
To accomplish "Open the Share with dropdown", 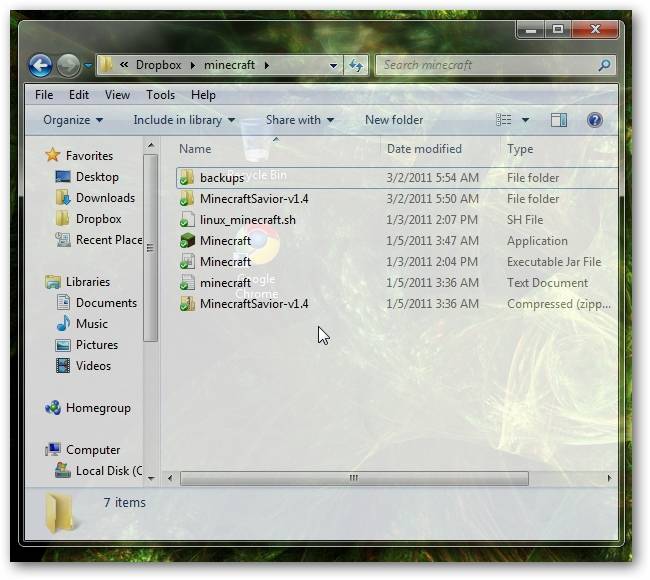I will click(300, 120).
